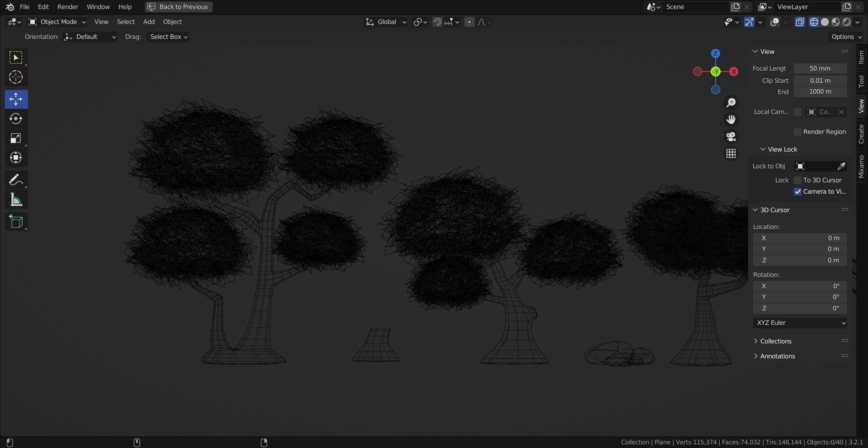Open the XYZ Euler rotation mode dropdown
This screenshot has height=448, width=868.
[x=800, y=323]
